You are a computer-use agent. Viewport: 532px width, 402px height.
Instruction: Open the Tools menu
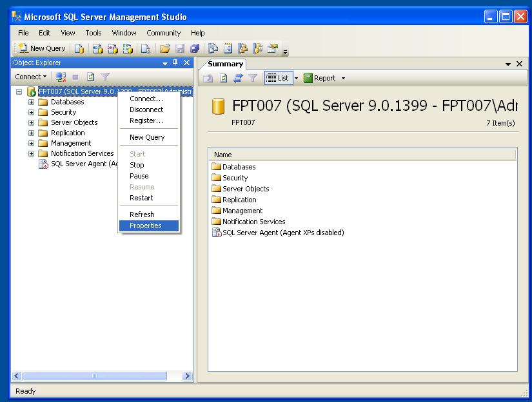(x=94, y=33)
